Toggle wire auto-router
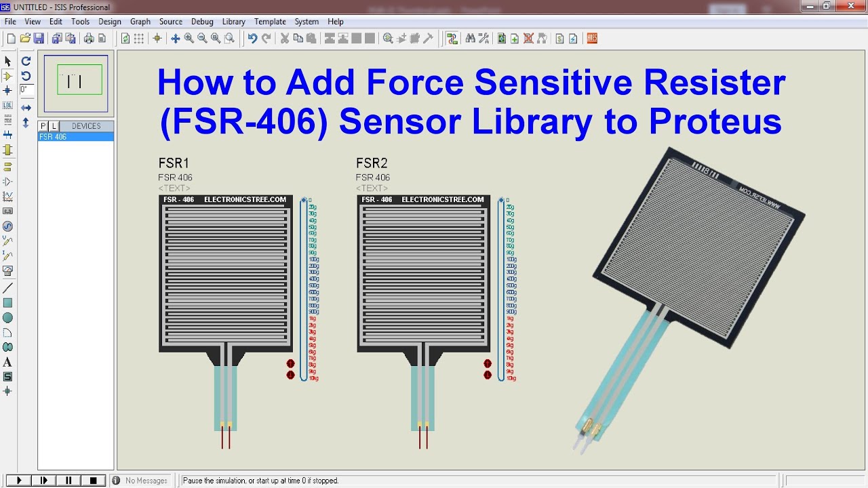 click(452, 39)
